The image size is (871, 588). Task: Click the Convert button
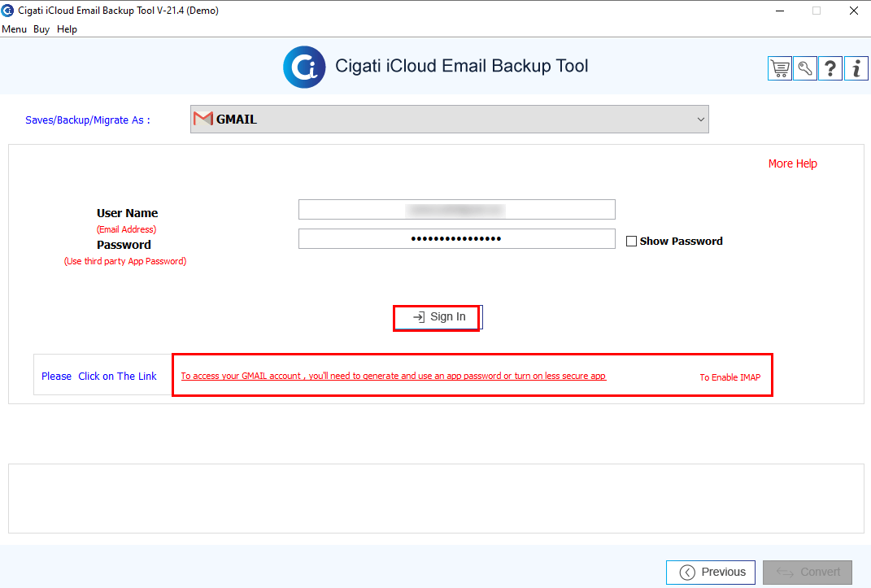[x=807, y=572]
